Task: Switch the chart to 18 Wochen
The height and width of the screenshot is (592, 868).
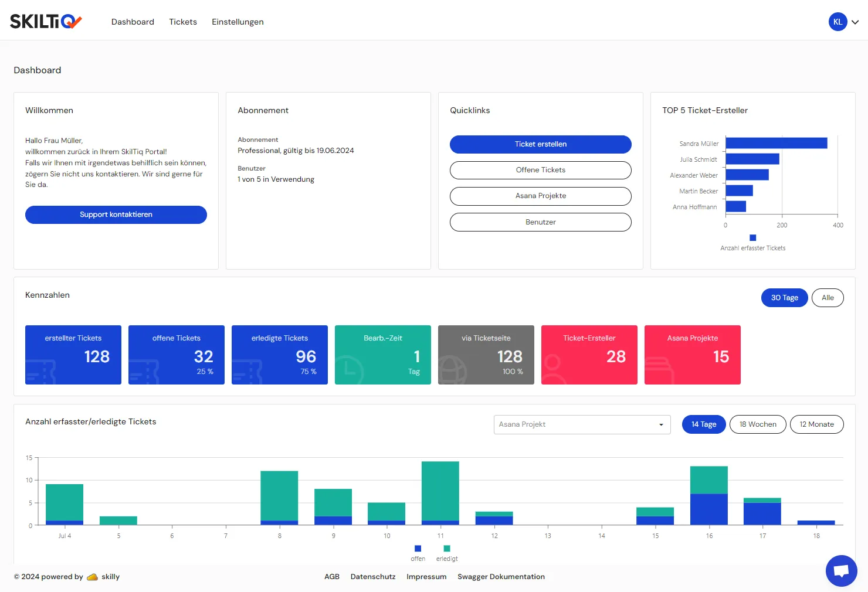Action: pos(758,424)
